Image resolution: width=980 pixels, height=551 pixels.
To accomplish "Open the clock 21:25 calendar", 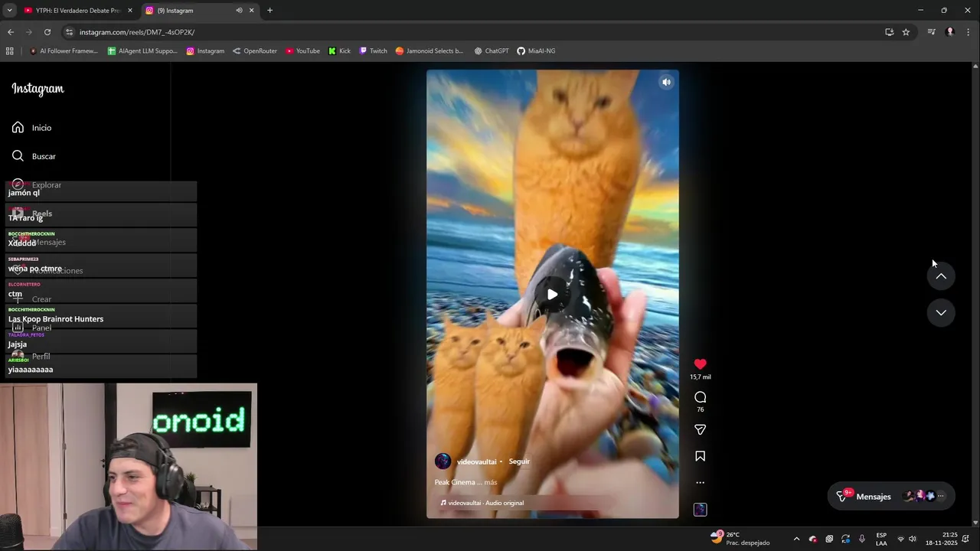I will pos(942,539).
